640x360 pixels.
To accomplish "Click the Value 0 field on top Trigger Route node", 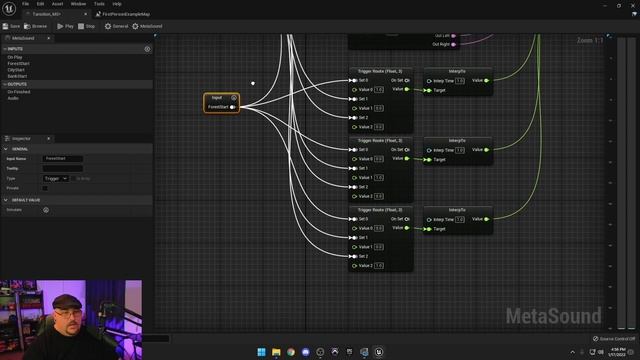I will [x=379, y=90].
